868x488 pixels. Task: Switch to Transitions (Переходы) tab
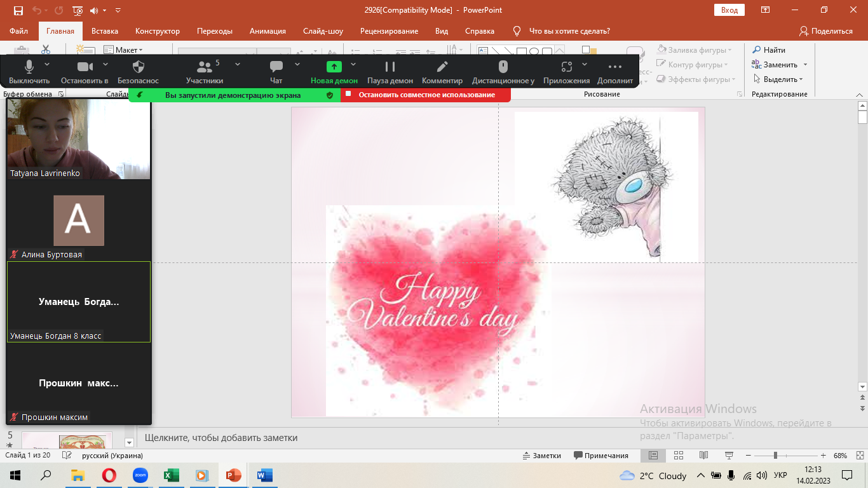(x=215, y=30)
